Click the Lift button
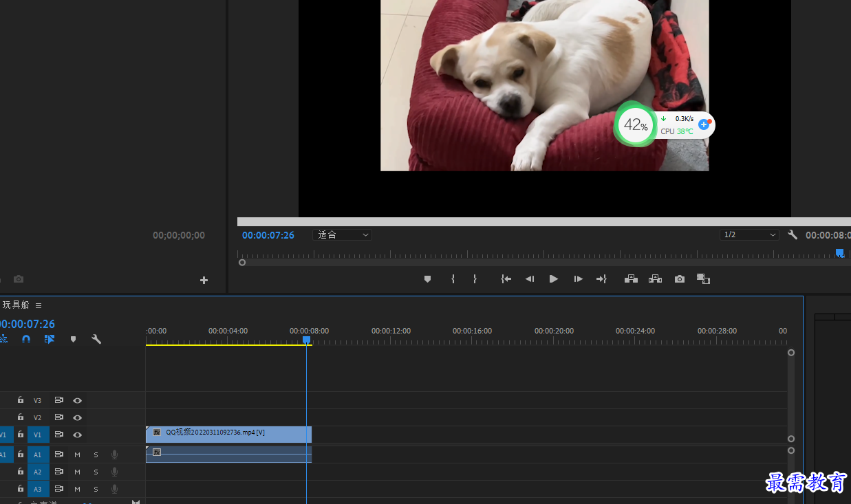This screenshot has height=504, width=851. click(631, 279)
